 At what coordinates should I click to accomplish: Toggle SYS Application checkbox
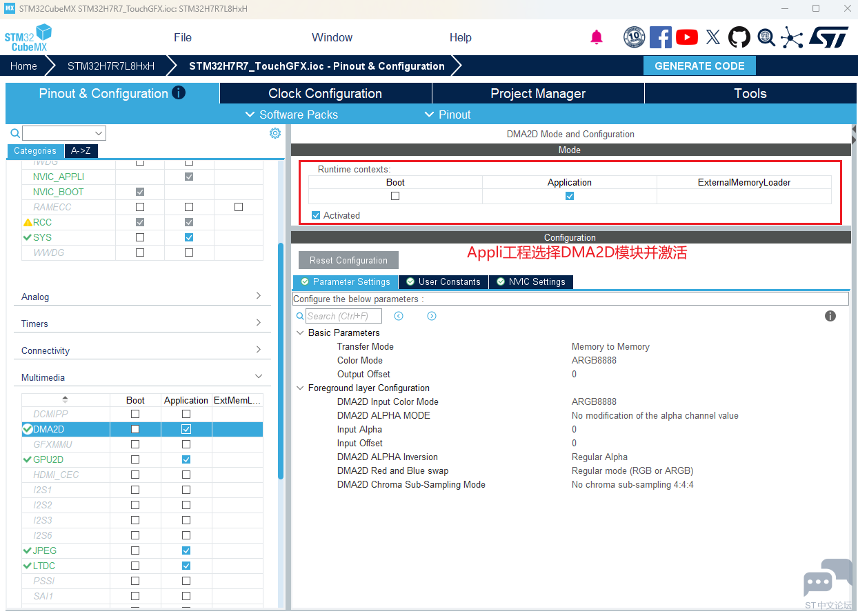click(189, 237)
